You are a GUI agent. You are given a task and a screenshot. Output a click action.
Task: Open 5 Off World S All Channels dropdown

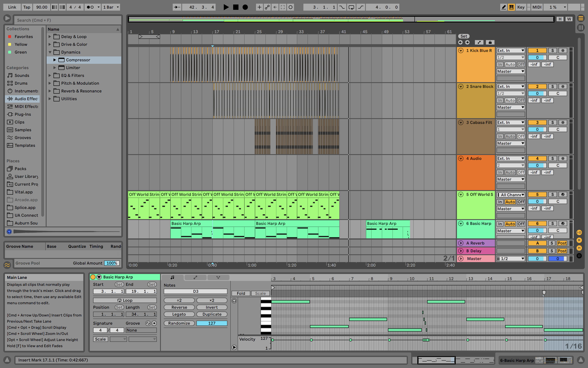point(510,195)
